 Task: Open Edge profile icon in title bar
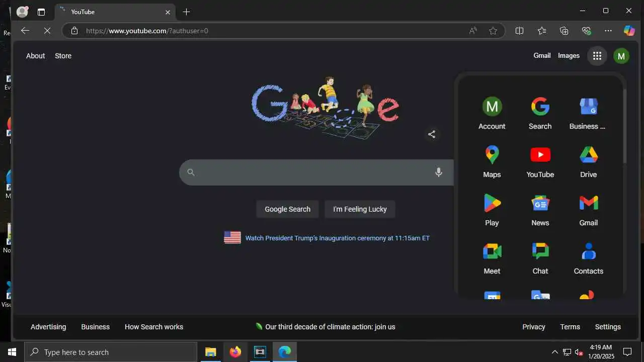22,12
